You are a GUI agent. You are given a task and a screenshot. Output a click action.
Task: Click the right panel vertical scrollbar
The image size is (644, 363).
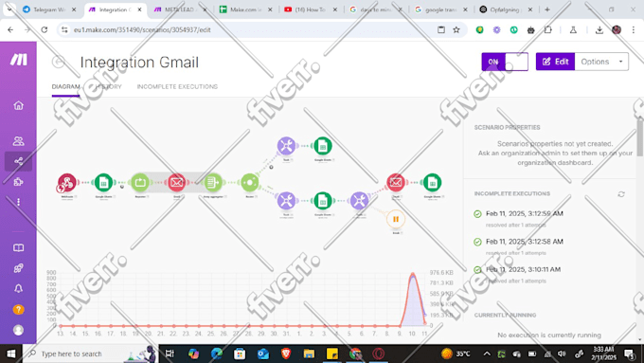[640, 137]
